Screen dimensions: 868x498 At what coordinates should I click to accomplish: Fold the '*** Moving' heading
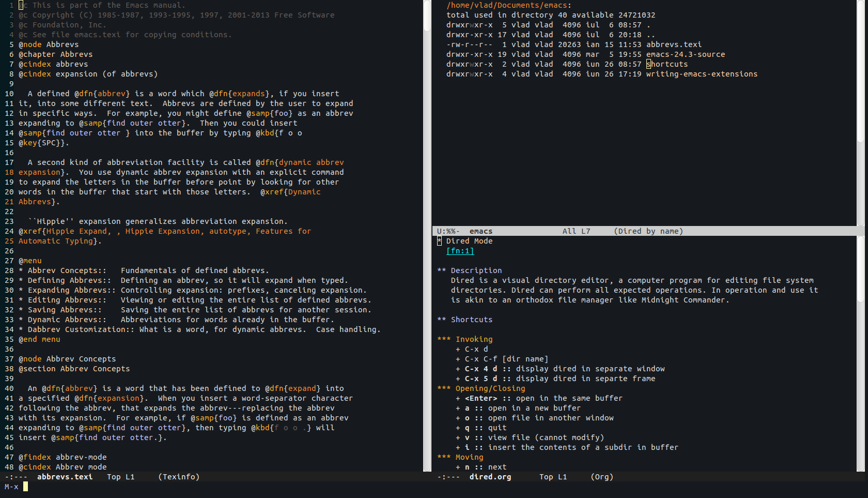click(460, 457)
